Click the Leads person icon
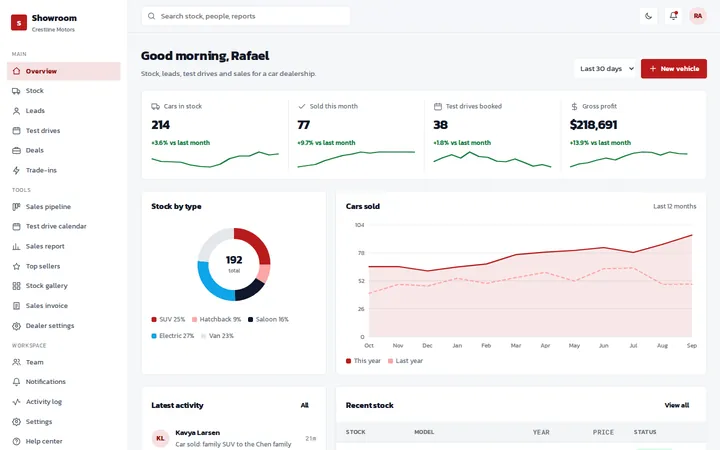Image resolution: width=720 pixels, height=450 pixels. [17, 111]
